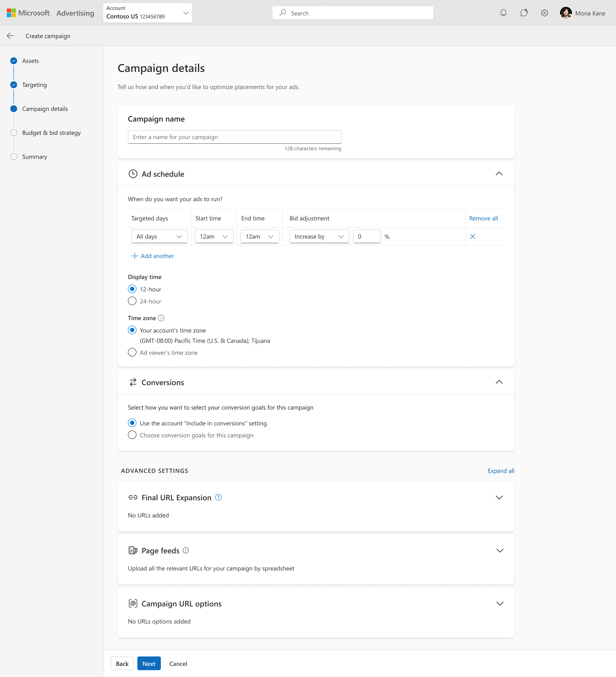Click the Targeting step checkmark
The height and width of the screenshot is (677, 616).
[14, 85]
